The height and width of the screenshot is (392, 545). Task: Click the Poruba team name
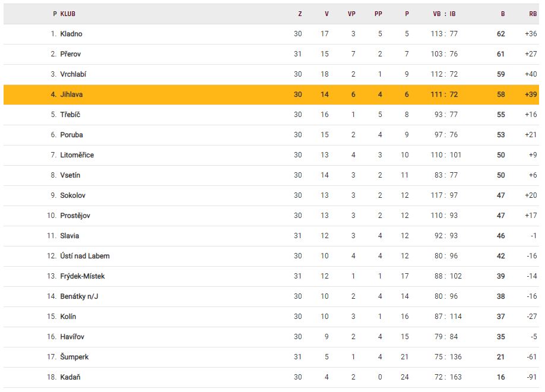71,135
